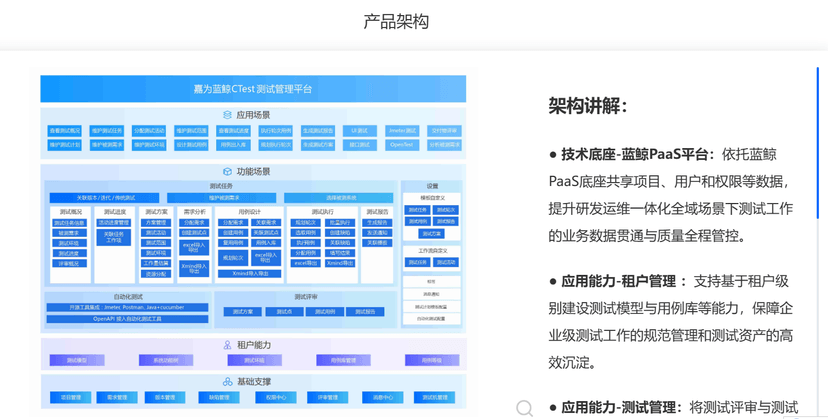Click the 租户能力 section label
The image size is (828, 419).
[254, 345]
